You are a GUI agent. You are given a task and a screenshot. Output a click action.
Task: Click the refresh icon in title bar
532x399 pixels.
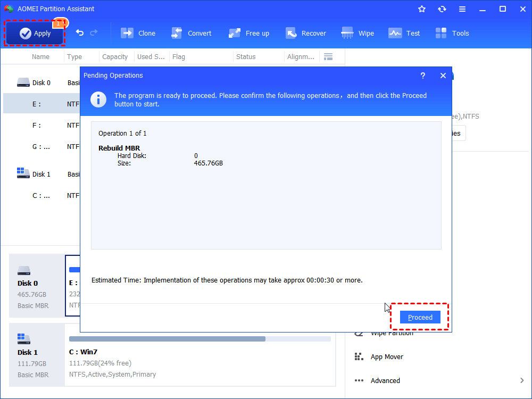tap(442, 9)
